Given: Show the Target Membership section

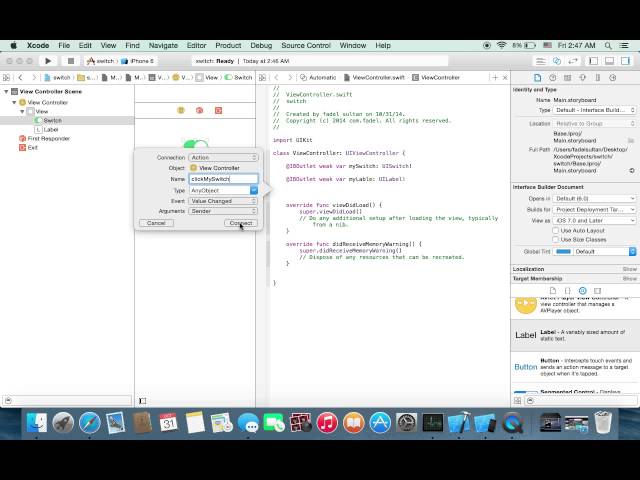Looking at the screenshot, I should coord(630,279).
